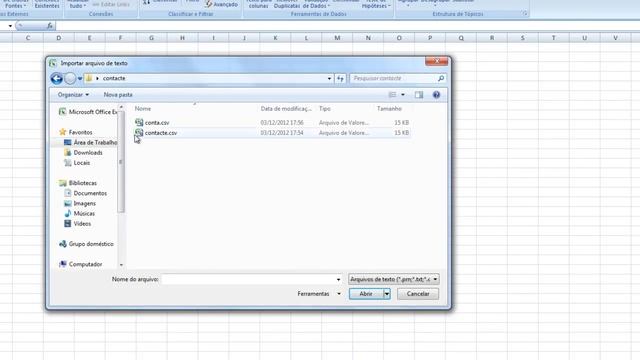Open Validação de Dados in ribbon
Image resolution: width=640 pixels, height=360 pixels.
tap(316, 3)
